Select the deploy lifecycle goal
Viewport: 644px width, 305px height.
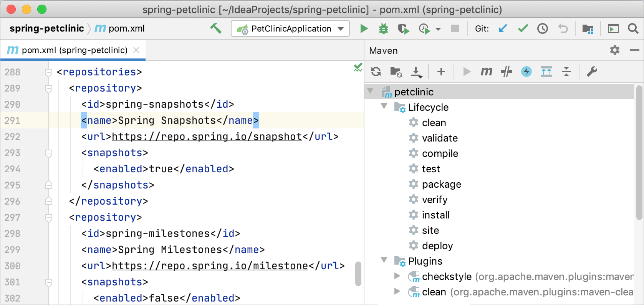pyautogui.click(x=437, y=246)
